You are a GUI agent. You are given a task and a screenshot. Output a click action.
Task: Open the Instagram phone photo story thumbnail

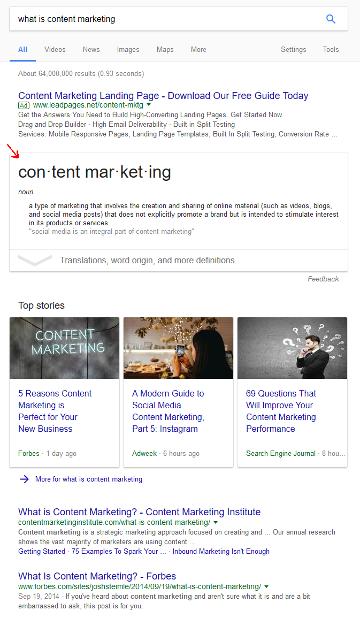[x=178, y=348]
